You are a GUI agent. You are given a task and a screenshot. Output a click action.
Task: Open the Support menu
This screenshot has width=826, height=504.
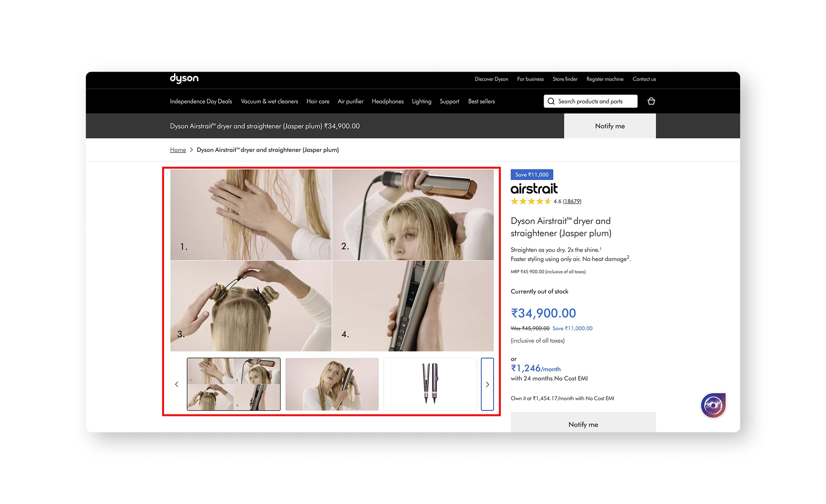(449, 101)
